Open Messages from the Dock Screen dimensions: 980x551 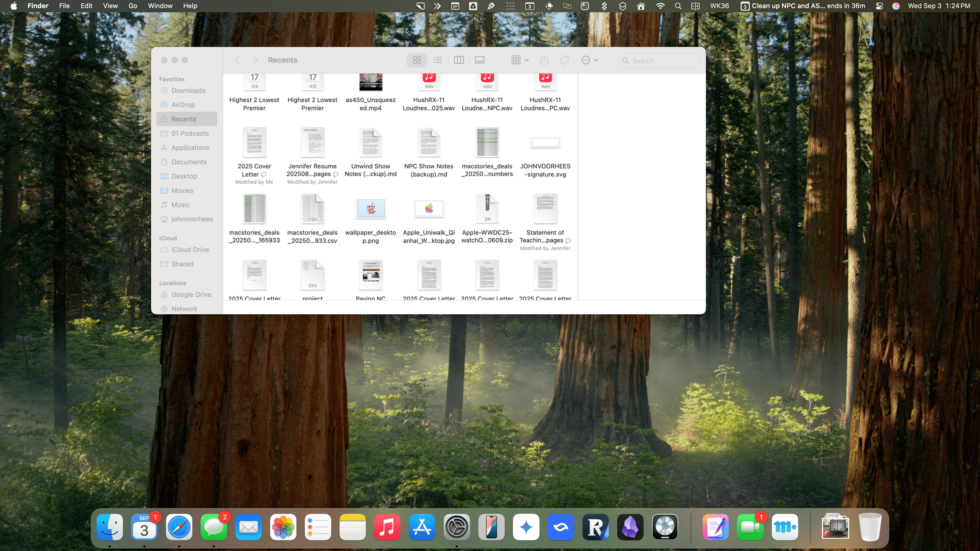point(214,528)
